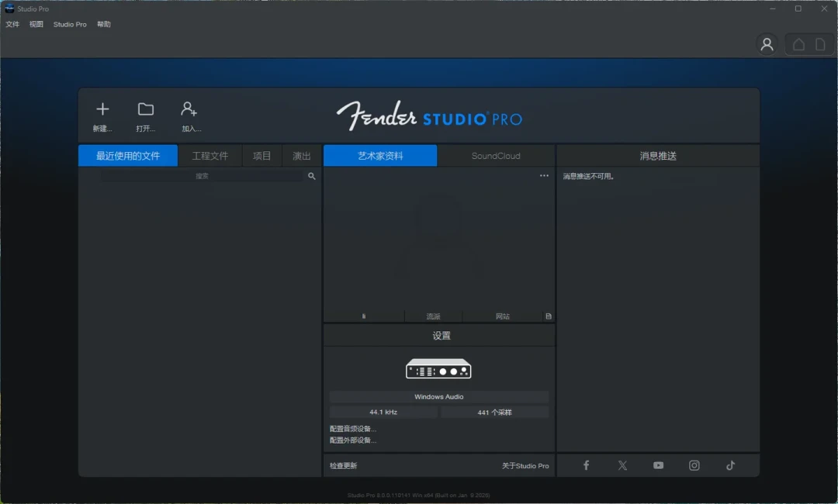Open the X (Twitter) social icon
This screenshot has height=504, width=838.
(622, 465)
